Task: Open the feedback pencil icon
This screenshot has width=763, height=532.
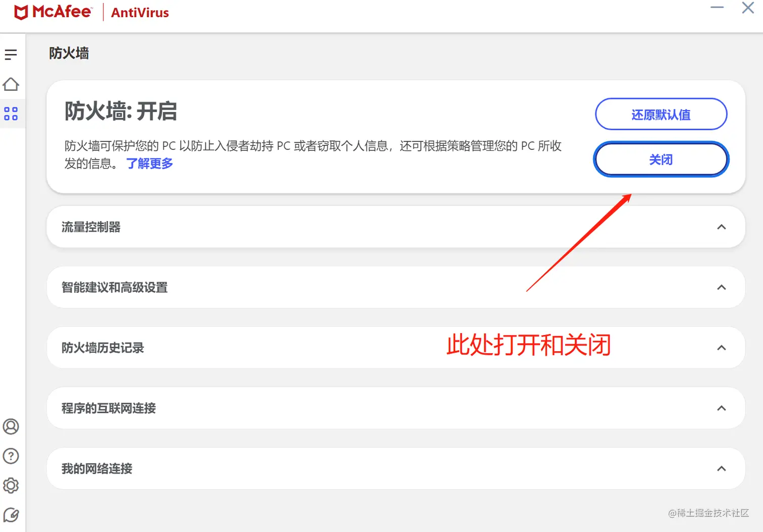Action: pyautogui.click(x=11, y=515)
